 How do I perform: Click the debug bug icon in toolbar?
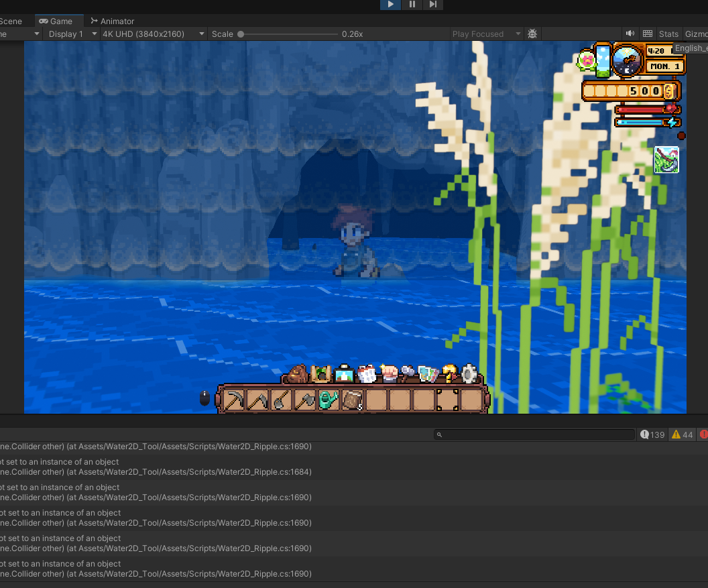[x=532, y=34]
